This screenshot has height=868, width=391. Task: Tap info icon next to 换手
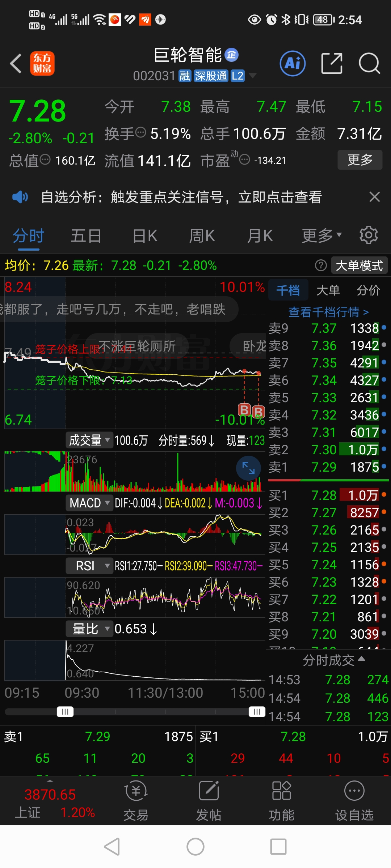(x=140, y=132)
